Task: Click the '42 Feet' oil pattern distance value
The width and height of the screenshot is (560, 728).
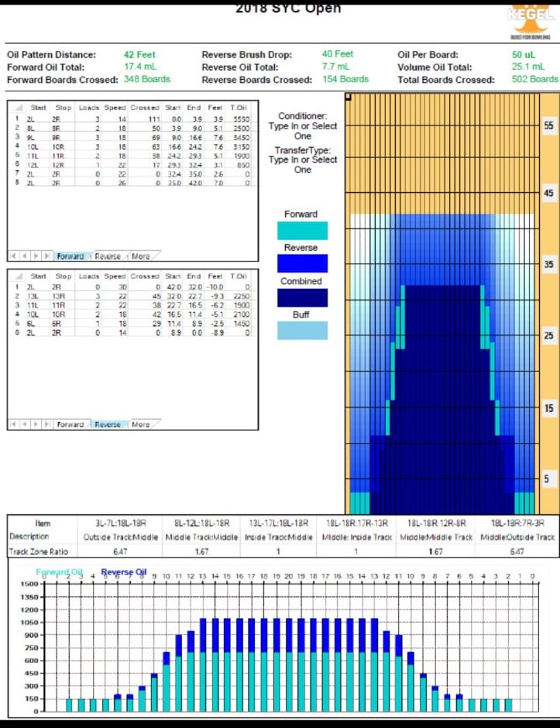Action: click(x=139, y=55)
